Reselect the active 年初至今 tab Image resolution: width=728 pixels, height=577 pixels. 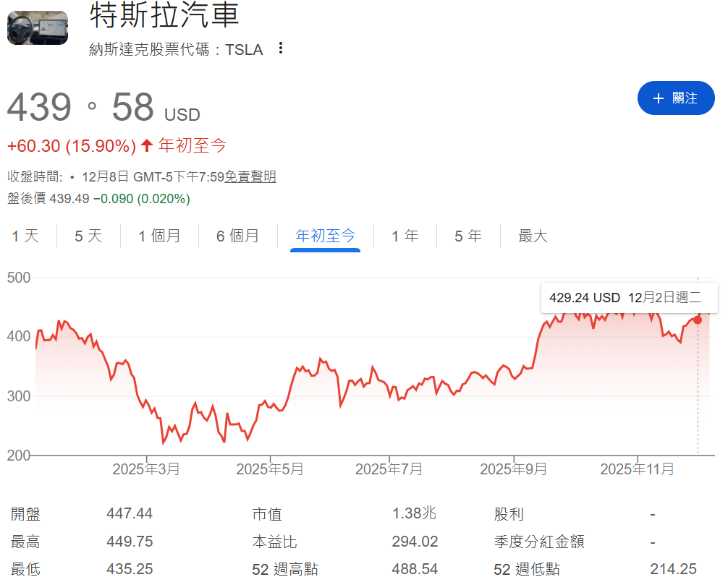325,236
